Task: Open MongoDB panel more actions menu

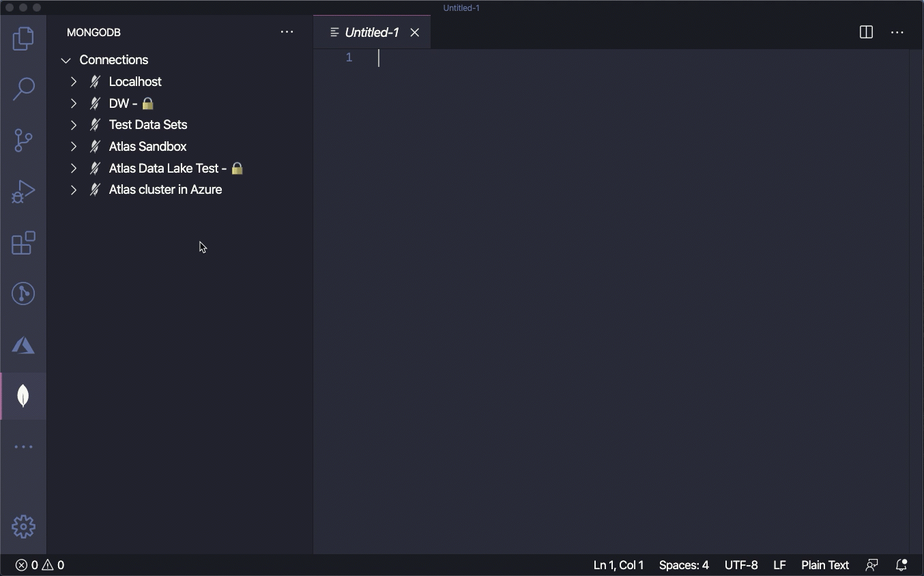Action: click(287, 32)
